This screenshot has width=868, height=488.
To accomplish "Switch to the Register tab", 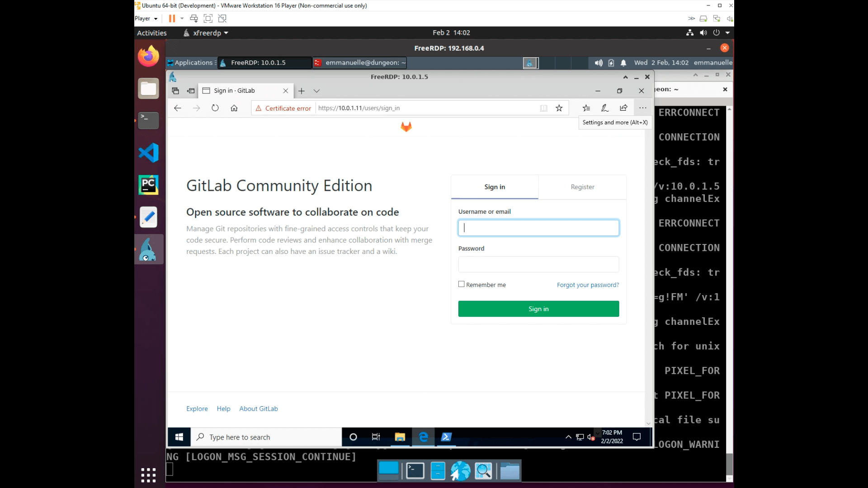I will (x=582, y=187).
